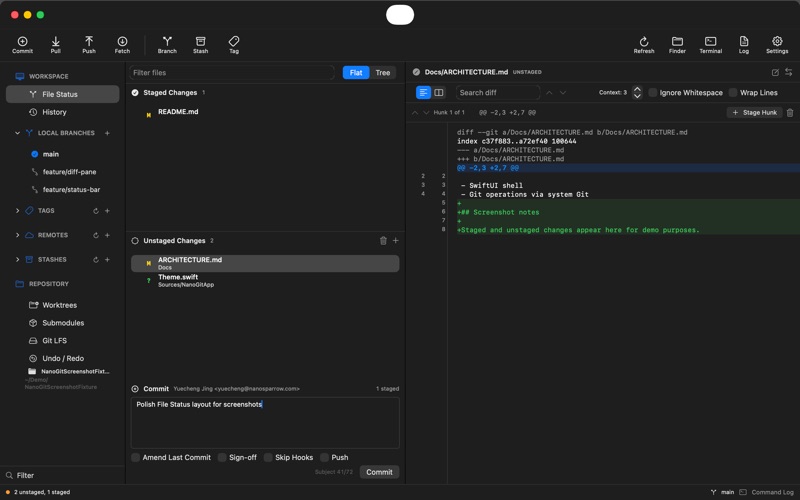The image size is (800, 500).
Task: Click the swap arrows icon in diff header
Action: point(789,72)
